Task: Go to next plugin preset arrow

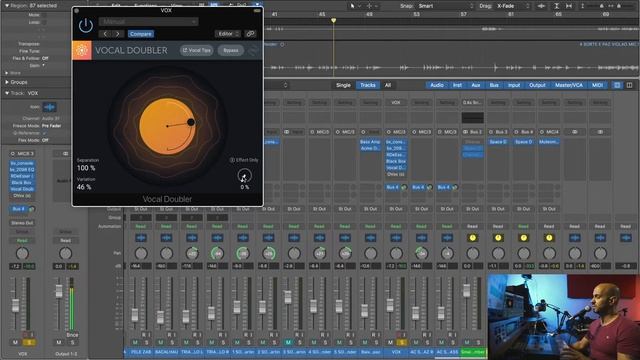Action: click(x=118, y=34)
